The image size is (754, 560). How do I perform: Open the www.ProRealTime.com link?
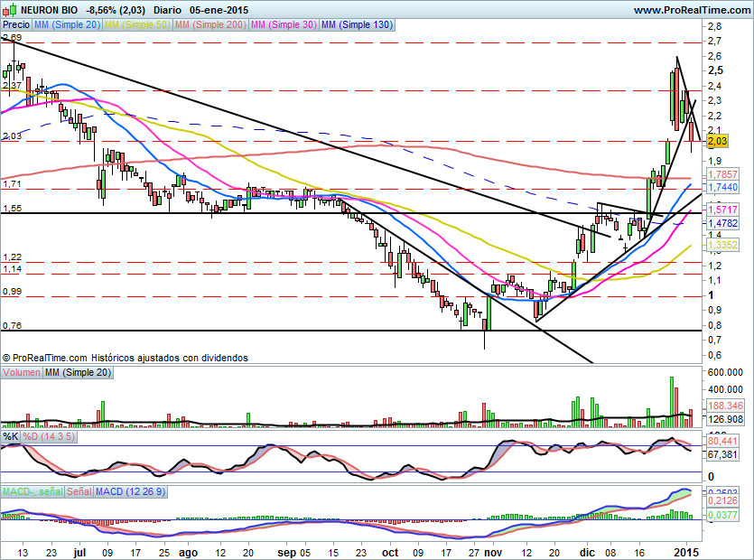point(691,10)
